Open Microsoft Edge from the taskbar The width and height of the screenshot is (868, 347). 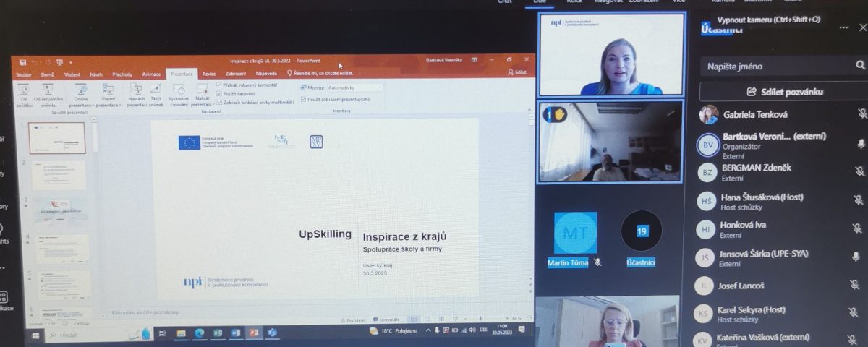200,333
